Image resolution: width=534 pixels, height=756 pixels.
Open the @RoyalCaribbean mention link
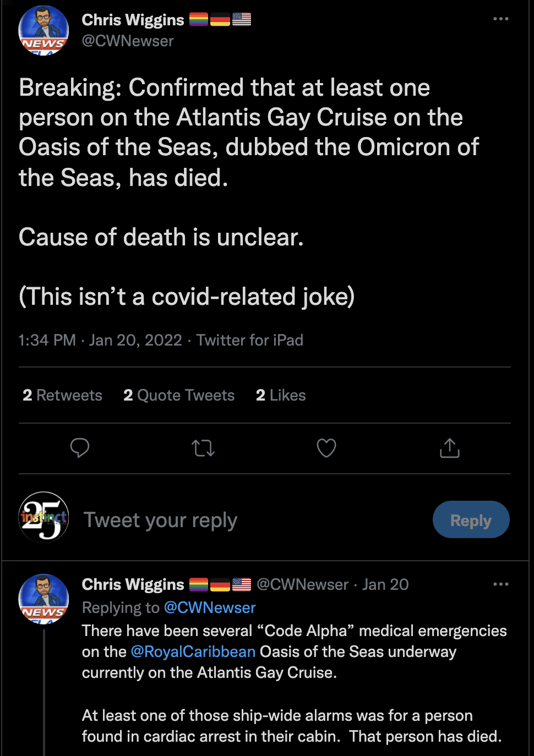[x=193, y=652]
